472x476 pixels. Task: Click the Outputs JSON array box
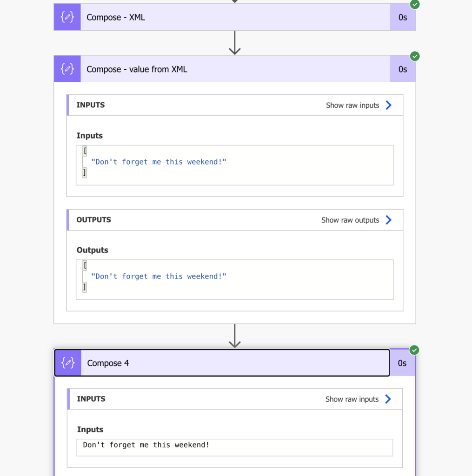(x=235, y=279)
